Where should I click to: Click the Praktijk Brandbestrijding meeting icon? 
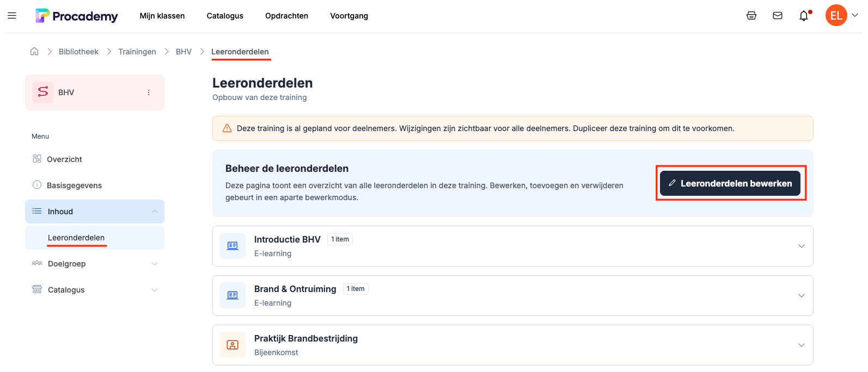point(233,345)
